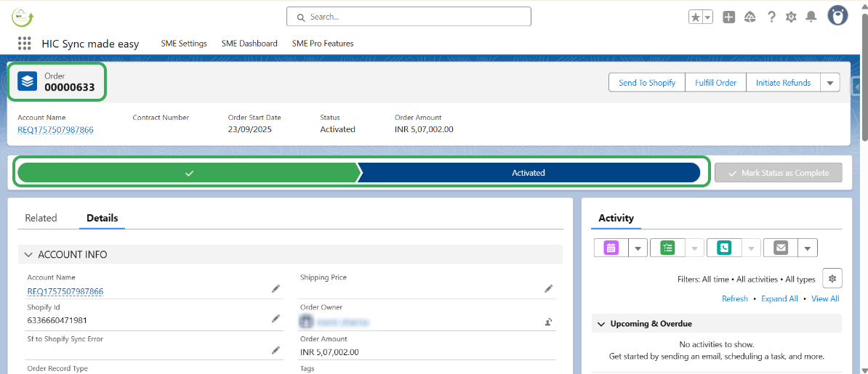The width and height of the screenshot is (868, 374).
Task: Select the Activity tab
Action: pos(616,218)
